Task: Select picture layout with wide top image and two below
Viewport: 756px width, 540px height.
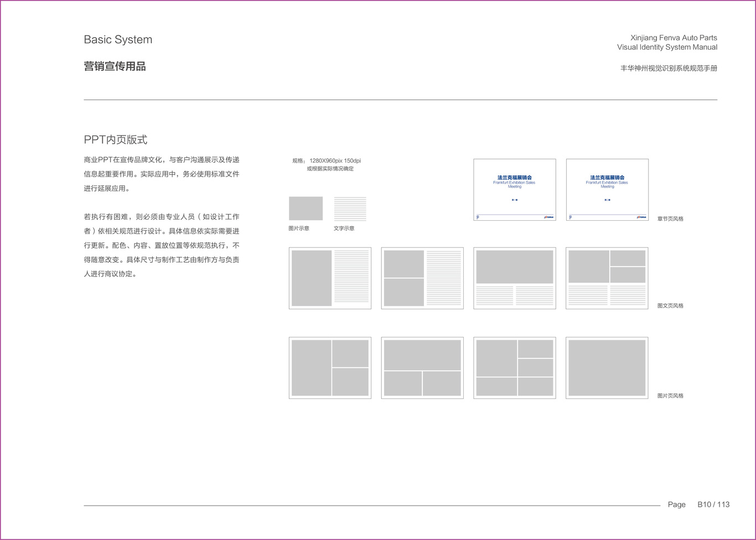Action: coord(422,368)
